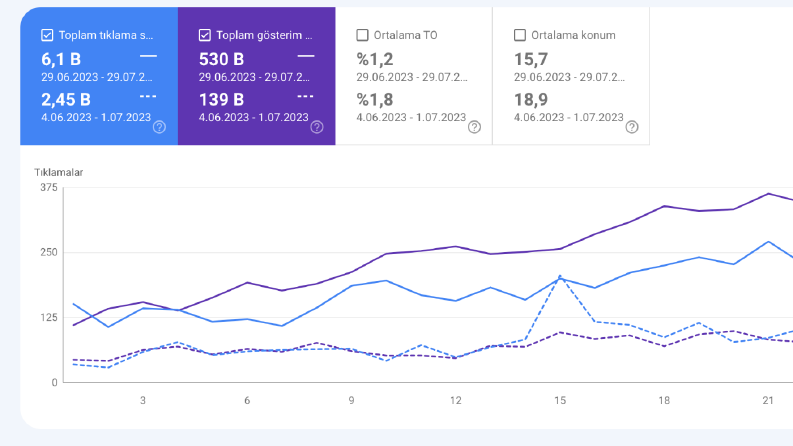Click the 125 y-axis label
The height and width of the screenshot is (446, 793).
49,318
